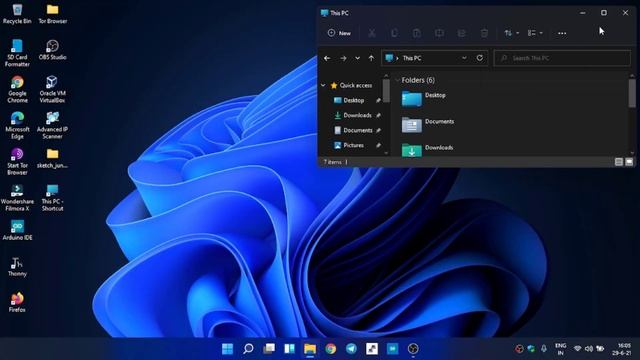Select the Desktop folder in Folders list
Screen dimensions: 640x360
[x=424, y=99]
